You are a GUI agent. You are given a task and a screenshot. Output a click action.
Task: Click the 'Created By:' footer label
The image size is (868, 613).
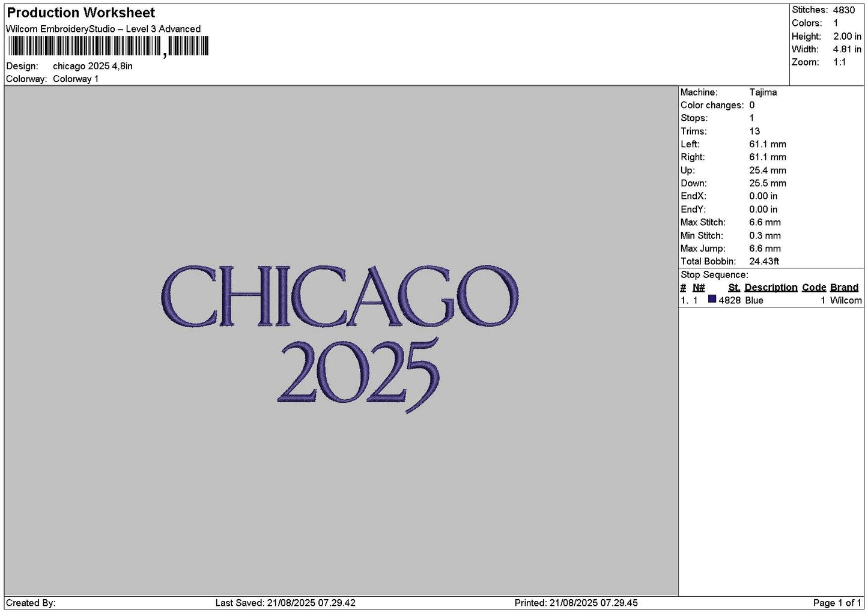coord(31,603)
